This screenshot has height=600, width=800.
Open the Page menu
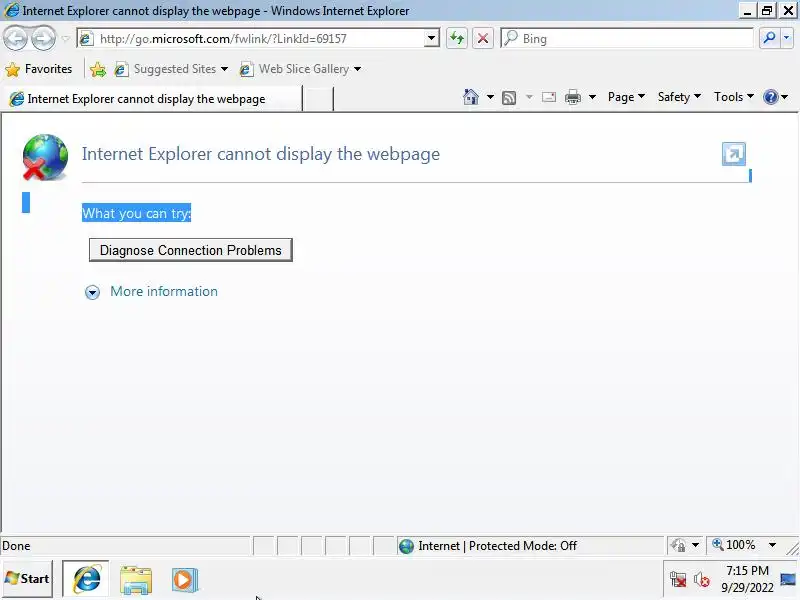[x=627, y=97]
